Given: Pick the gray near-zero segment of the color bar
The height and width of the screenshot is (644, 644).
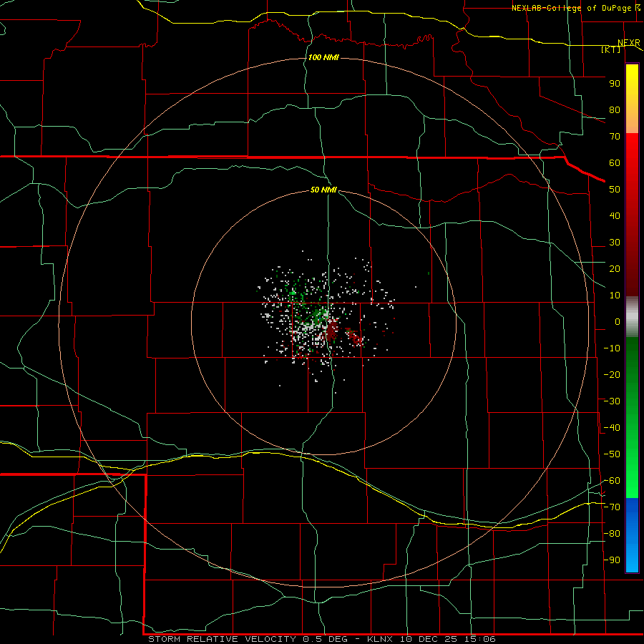Looking at the screenshot, I should click(632, 317).
